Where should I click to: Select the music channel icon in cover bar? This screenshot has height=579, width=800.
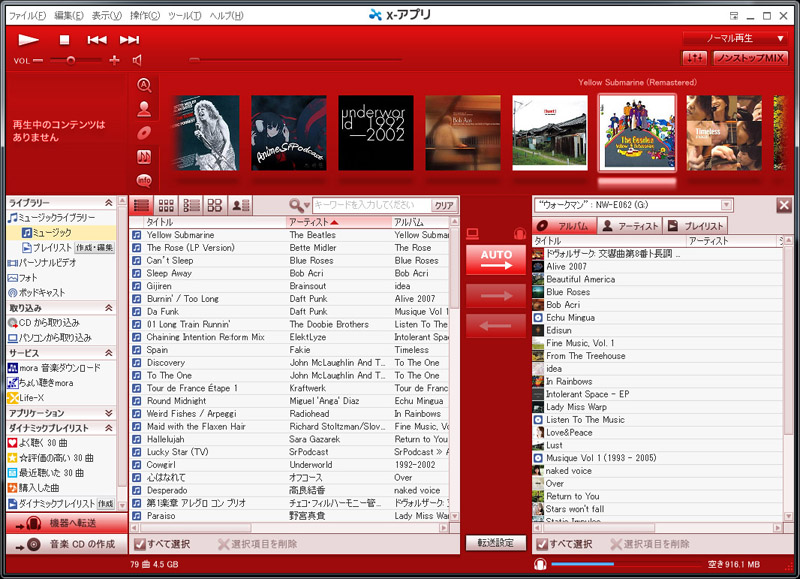144,157
